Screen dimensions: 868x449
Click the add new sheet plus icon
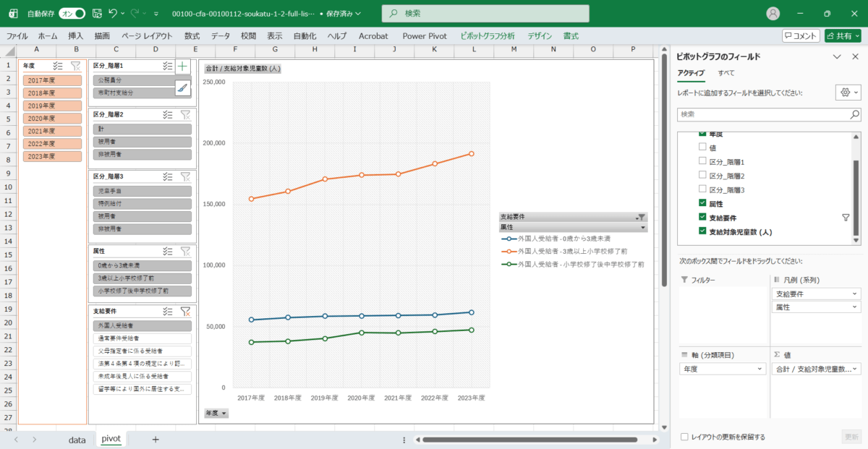pyautogui.click(x=156, y=439)
